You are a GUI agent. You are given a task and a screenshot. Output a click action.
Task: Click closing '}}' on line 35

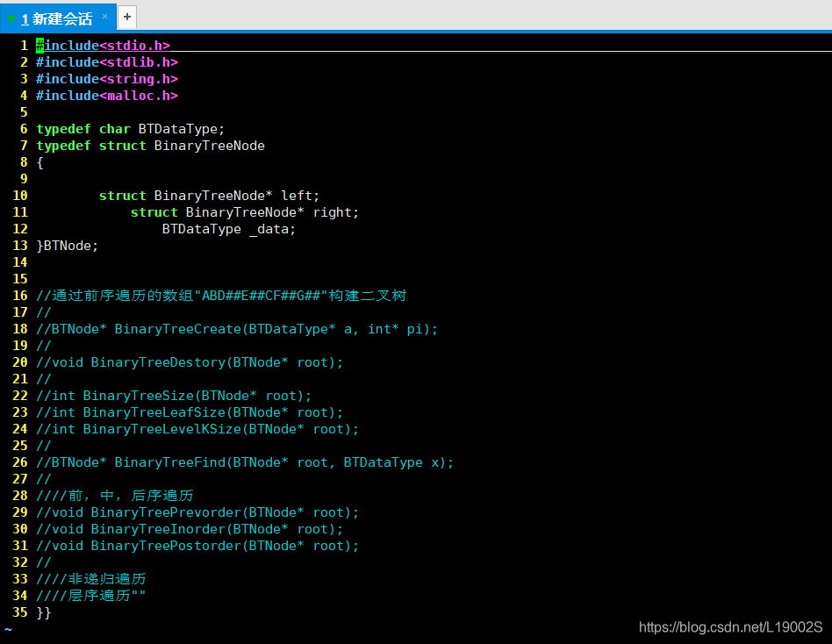point(44,612)
